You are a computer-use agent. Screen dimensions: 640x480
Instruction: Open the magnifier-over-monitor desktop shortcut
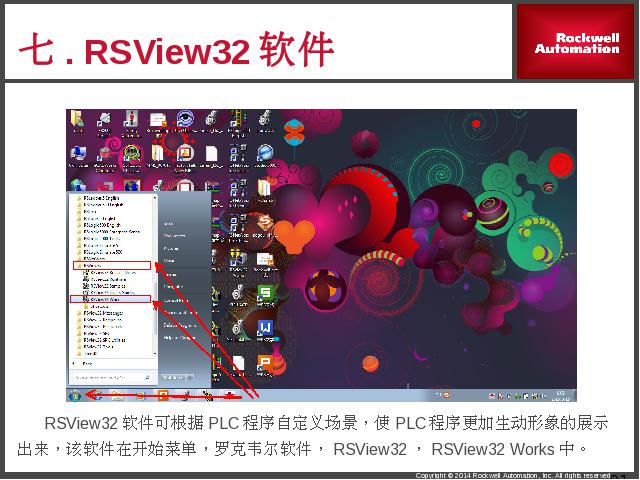[x=131, y=154]
